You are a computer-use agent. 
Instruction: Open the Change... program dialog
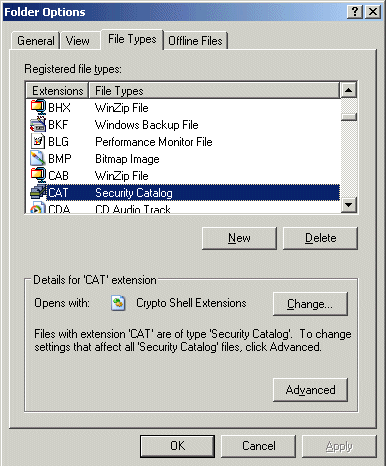[310, 304]
